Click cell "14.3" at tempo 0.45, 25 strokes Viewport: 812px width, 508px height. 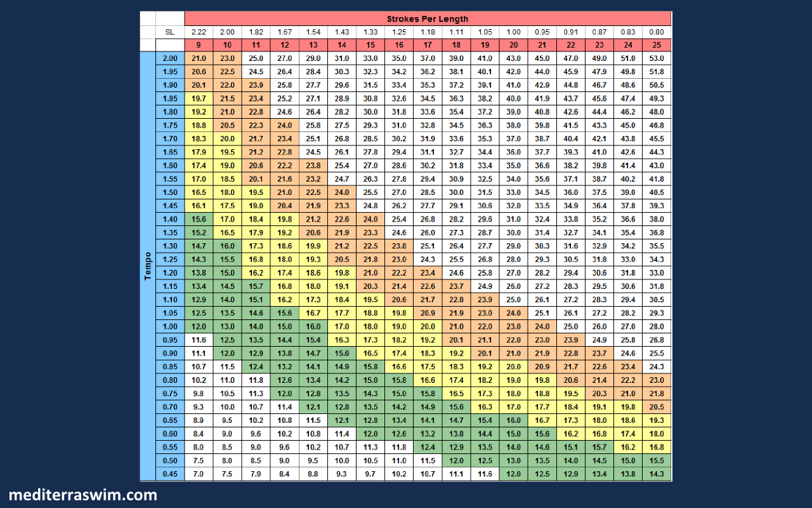coord(657,474)
